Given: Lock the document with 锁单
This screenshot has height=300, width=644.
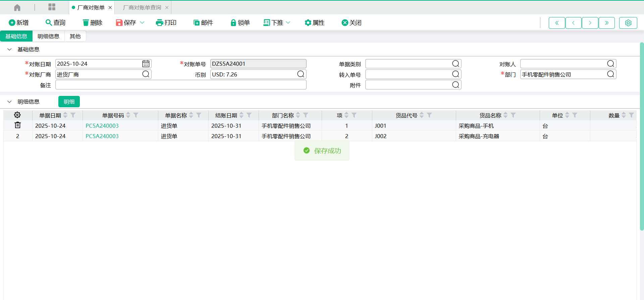Looking at the screenshot, I should click(x=233, y=23).
